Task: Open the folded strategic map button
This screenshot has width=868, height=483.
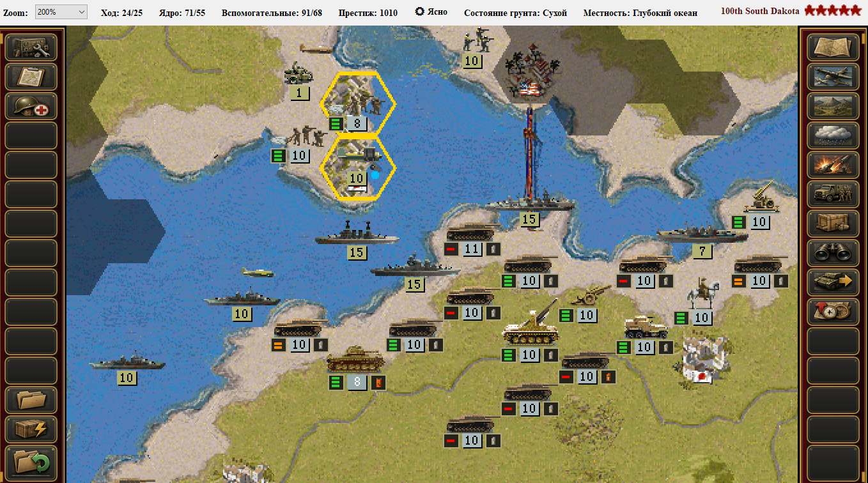Action: tap(833, 47)
